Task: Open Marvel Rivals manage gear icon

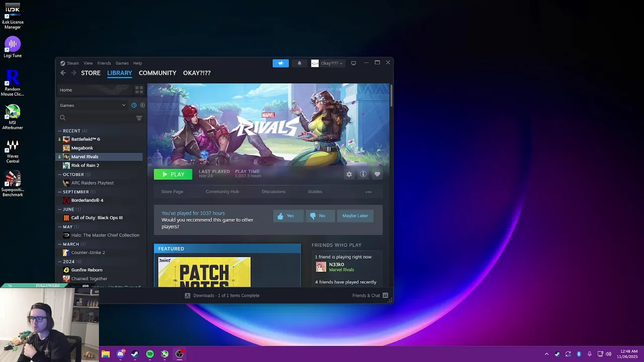Action: (x=349, y=174)
